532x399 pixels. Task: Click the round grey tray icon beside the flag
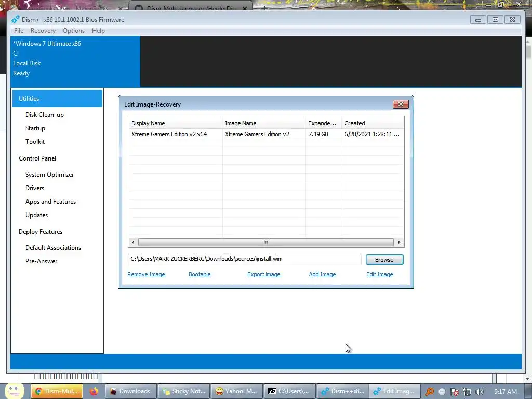point(442,392)
